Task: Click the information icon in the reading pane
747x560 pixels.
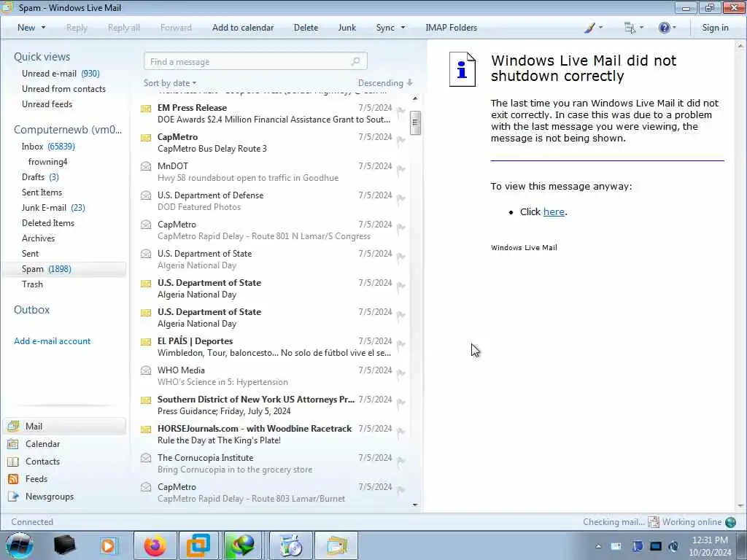Action: pos(462,69)
